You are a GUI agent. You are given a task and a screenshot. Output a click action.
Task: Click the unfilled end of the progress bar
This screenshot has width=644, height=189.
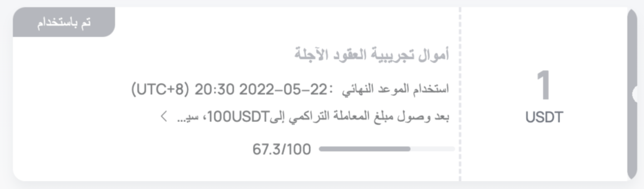433,149
